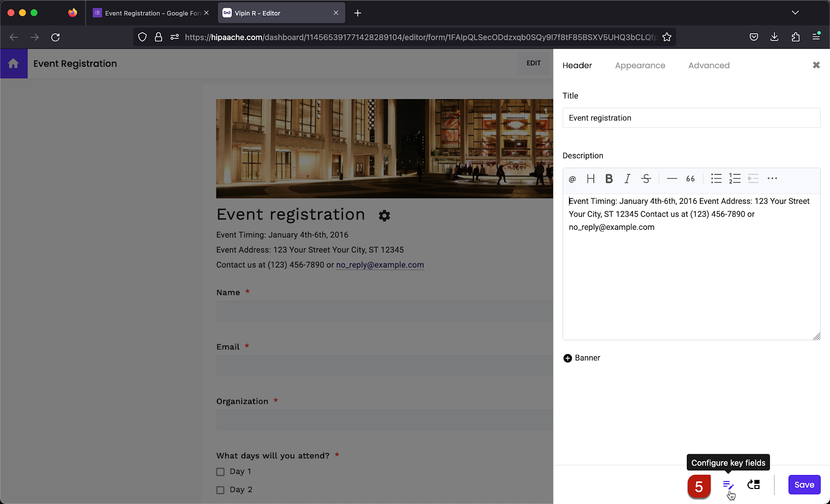Viewport: 830px width, 504px height.
Task: Apply heading format in the description editor
Action: coord(590,178)
